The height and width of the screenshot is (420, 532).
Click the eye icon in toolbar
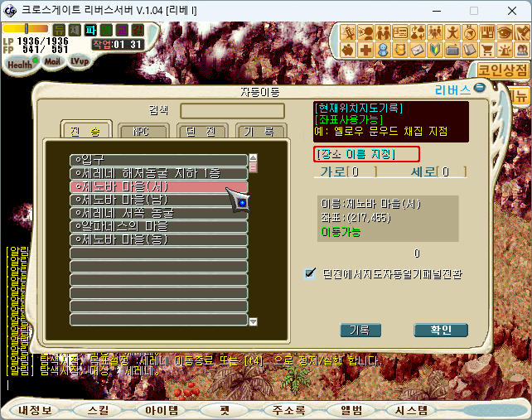(504, 32)
